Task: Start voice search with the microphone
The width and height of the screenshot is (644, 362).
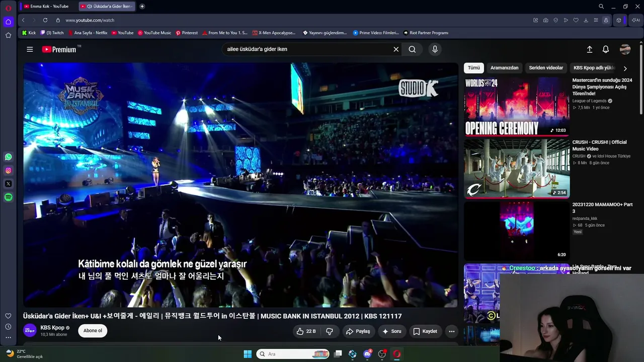Action: click(435, 49)
